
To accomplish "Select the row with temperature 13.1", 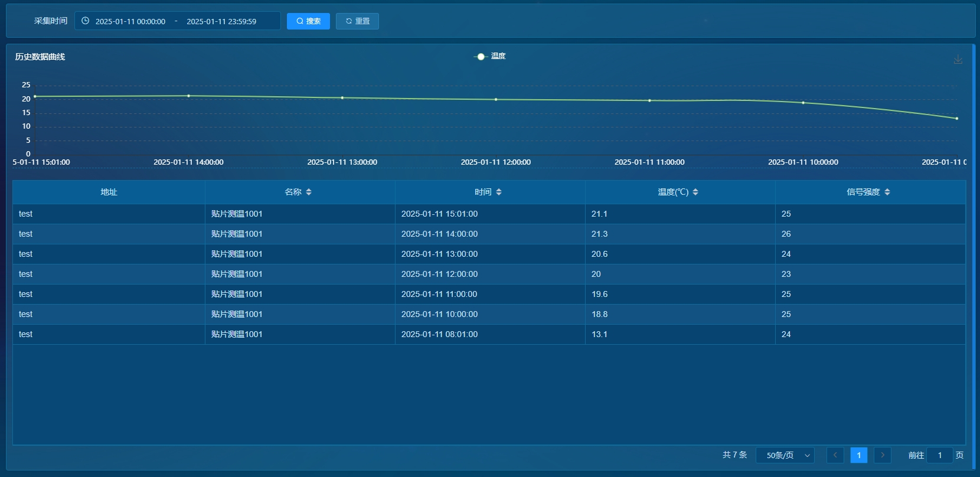I will tap(599, 334).
